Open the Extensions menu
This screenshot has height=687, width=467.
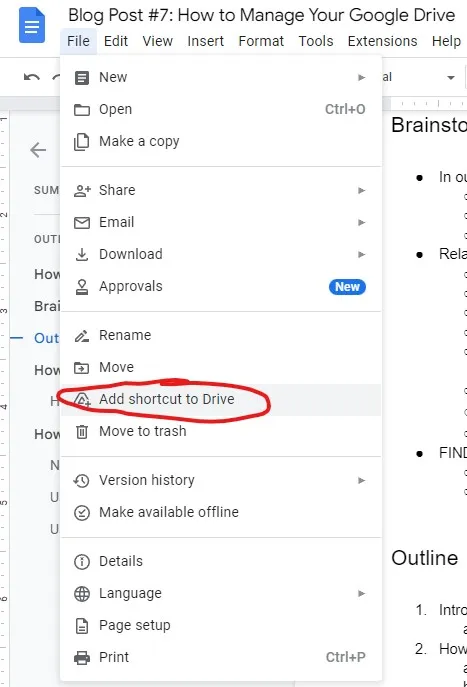point(382,41)
